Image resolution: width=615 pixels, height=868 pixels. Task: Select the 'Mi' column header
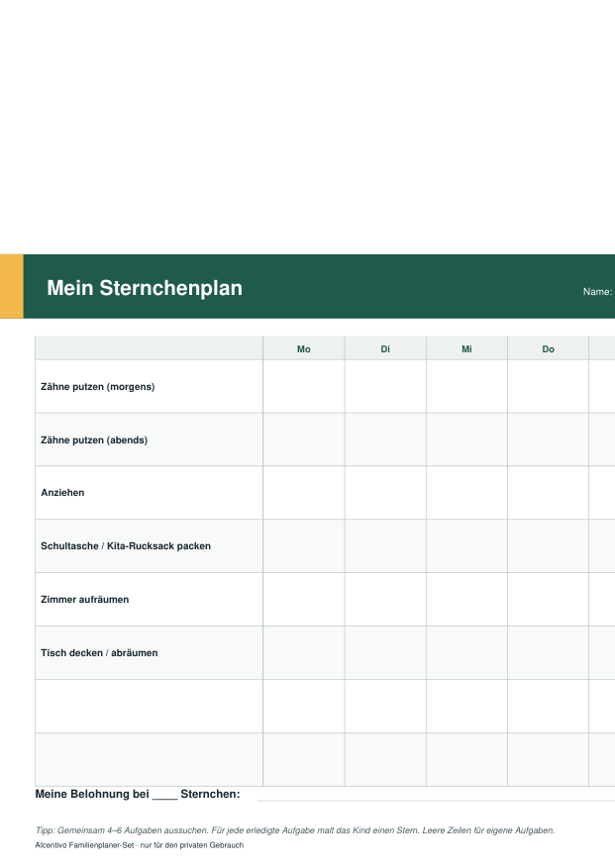[466, 348]
